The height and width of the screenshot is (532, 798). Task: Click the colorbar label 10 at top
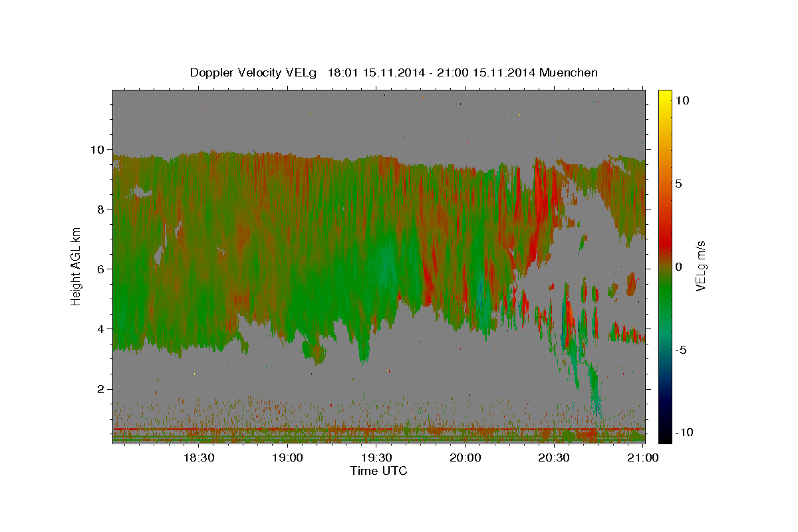pyautogui.click(x=682, y=100)
